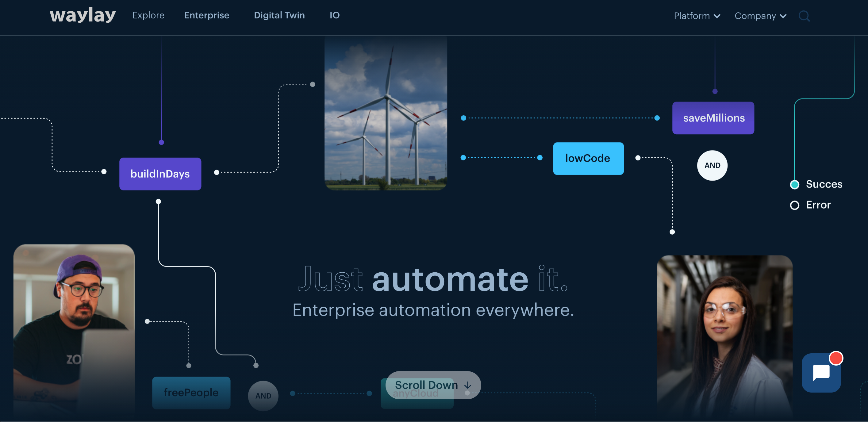The width and height of the screenshot is (868, 422).
Task: Click the grey AND gate near freePeople
Action: click(263, 396)
